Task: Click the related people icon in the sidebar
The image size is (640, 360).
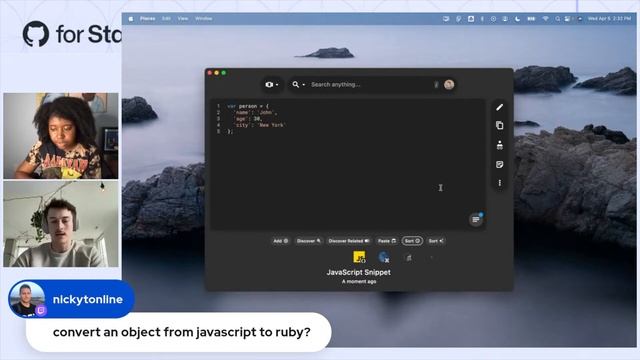Action: [500, 145]
